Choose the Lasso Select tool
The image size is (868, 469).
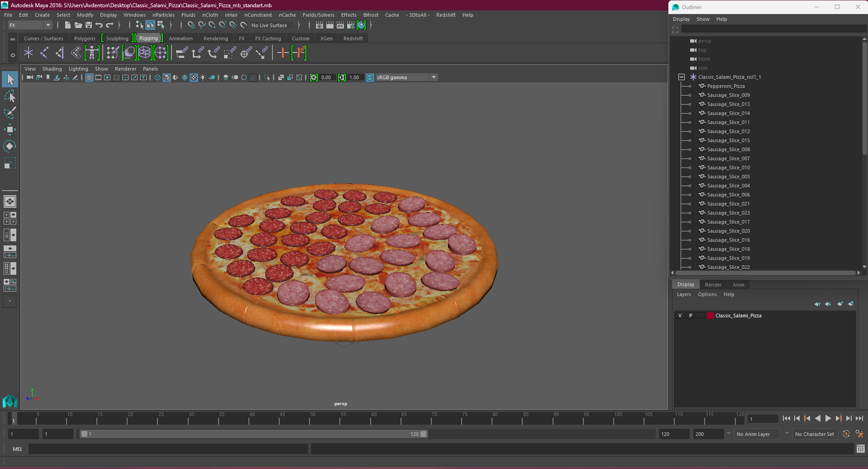coord(10,96)
